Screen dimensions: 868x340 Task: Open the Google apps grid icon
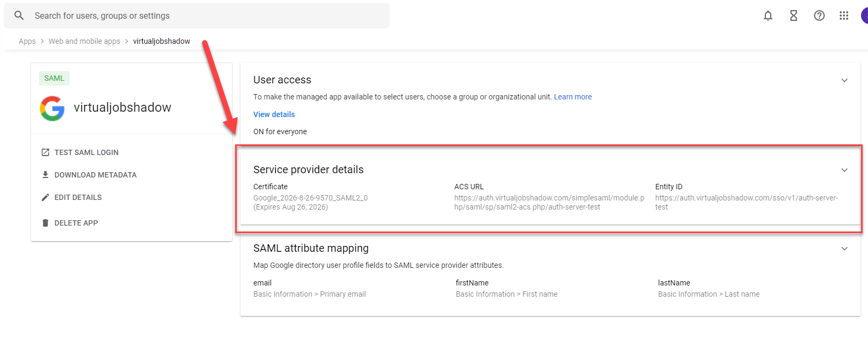click(844, 16)
